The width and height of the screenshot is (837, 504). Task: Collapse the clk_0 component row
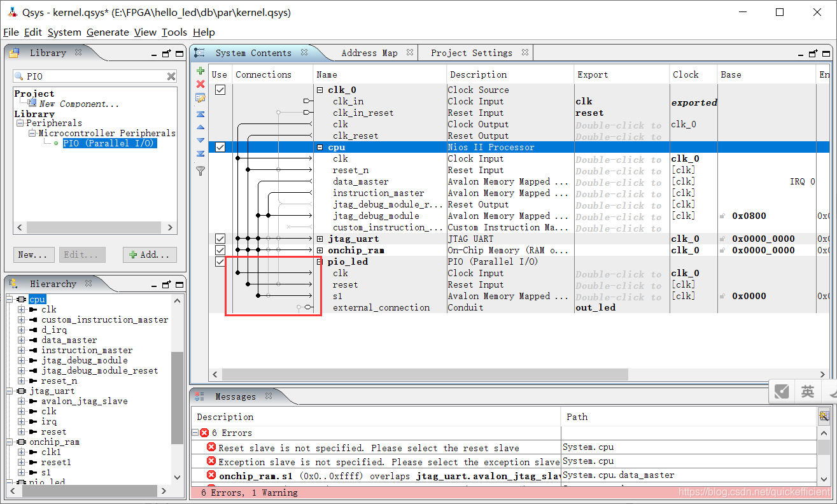click(320, 90)
